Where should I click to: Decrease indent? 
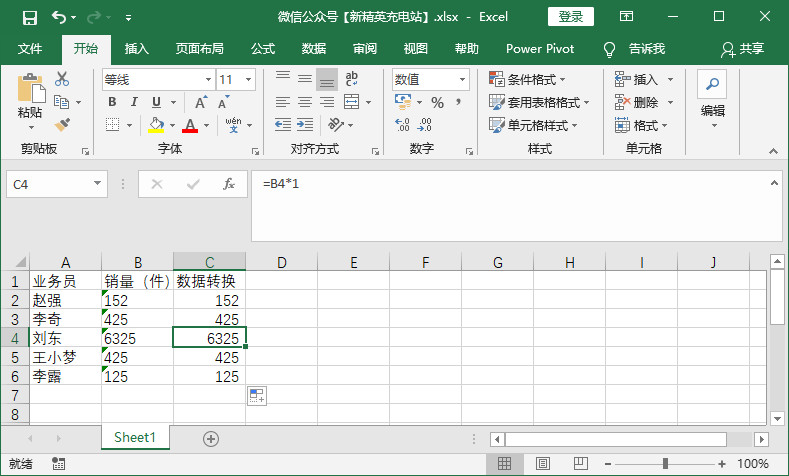283,124
